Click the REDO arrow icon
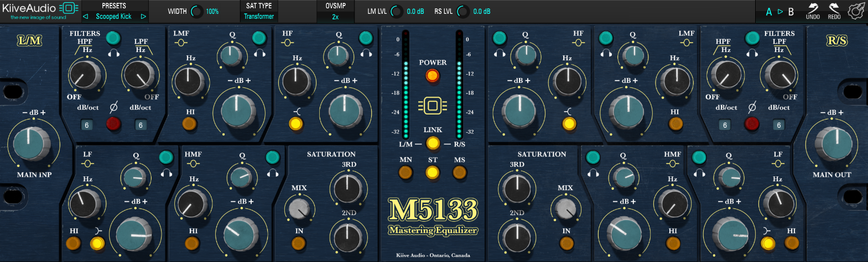868x262 pixels. (x=834, y=8)
